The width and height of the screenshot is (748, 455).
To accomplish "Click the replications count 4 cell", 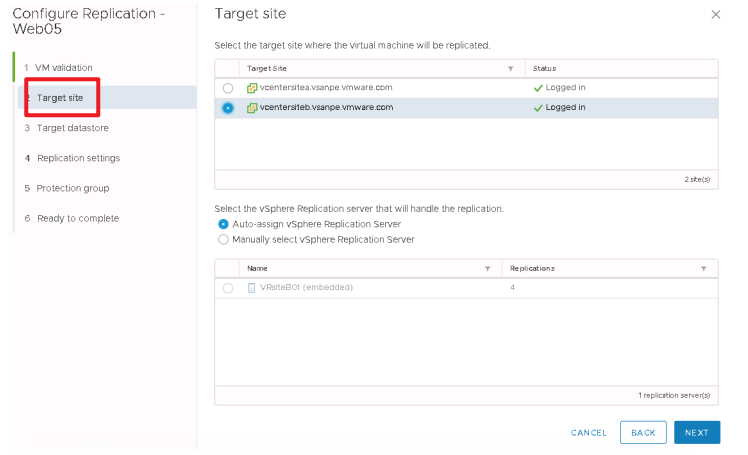I will point(512,288).
